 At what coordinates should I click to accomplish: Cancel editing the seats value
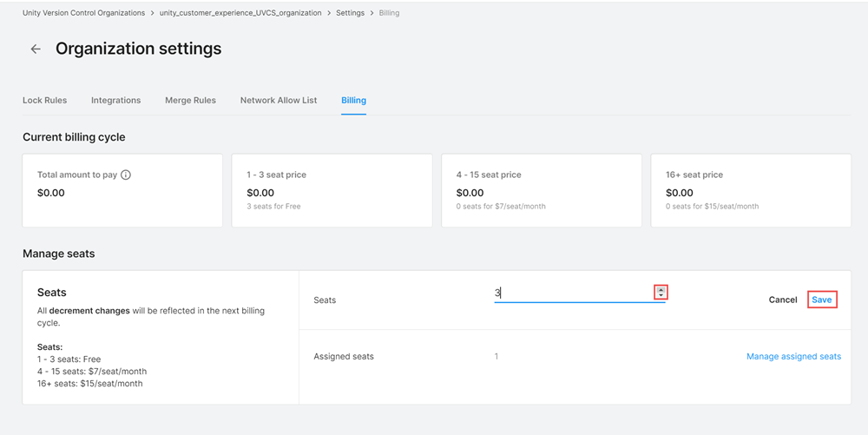point(782,300)
